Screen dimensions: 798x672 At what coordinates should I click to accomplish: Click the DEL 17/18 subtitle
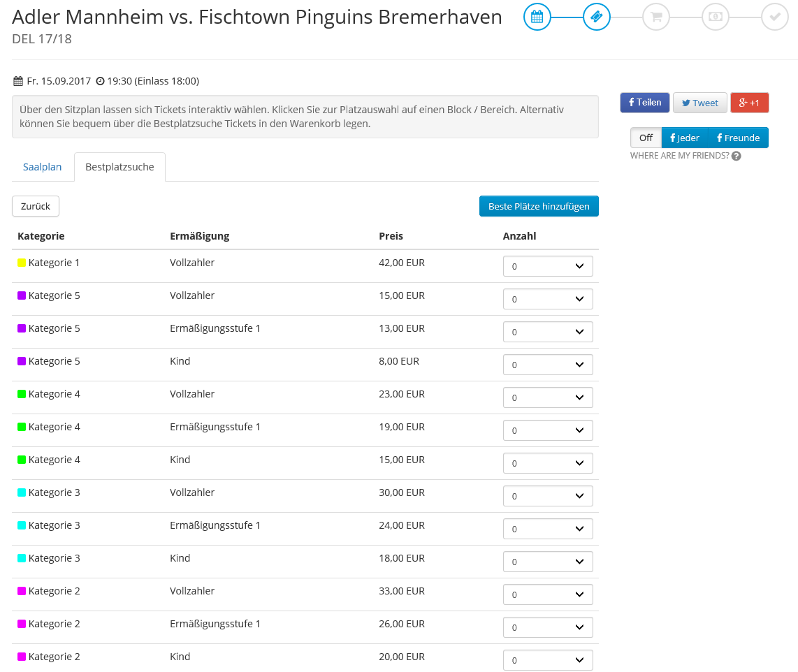[42, 39]
